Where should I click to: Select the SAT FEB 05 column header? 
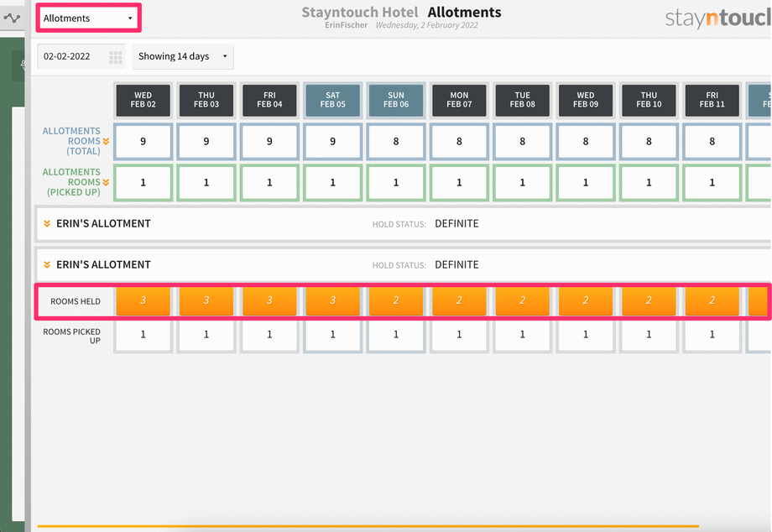click(333, 101)
